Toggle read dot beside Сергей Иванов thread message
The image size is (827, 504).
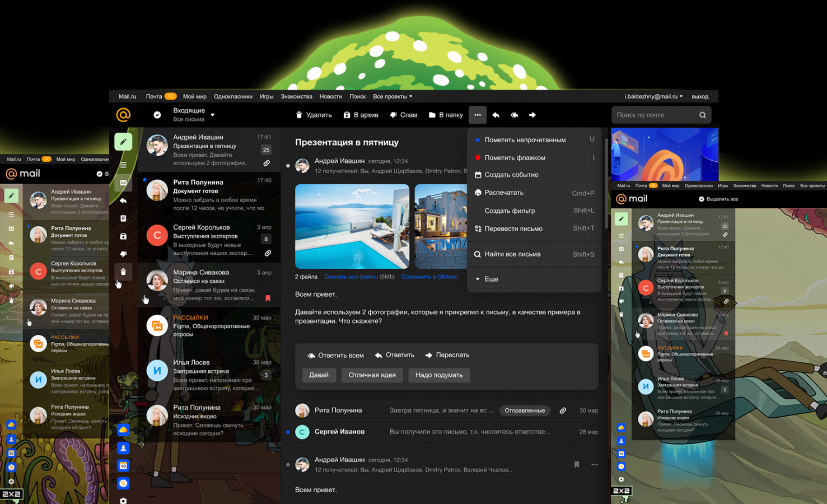click(x=288, y=432)
